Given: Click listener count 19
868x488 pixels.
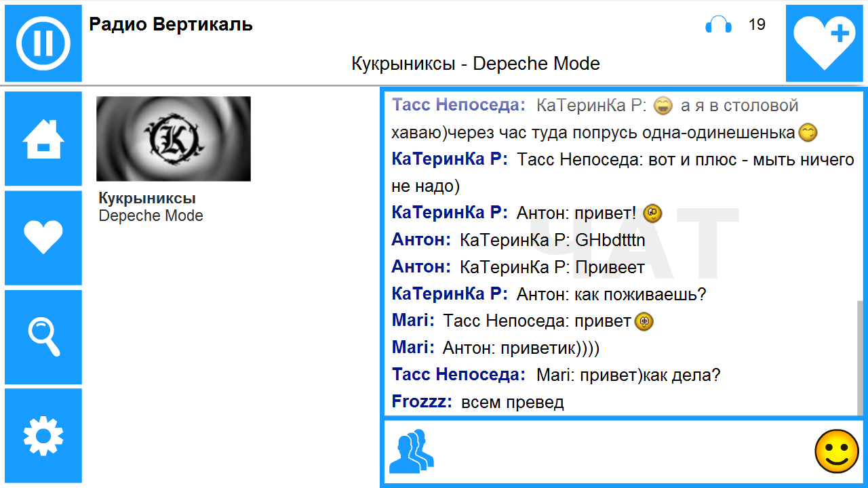Looking at the screenshot, I should 757,25.
